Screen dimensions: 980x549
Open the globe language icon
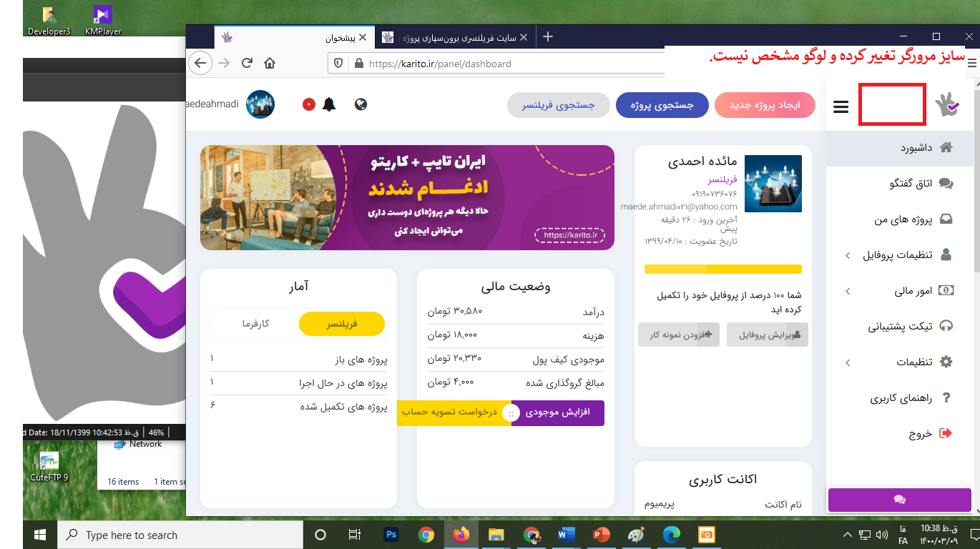point(361,104)
